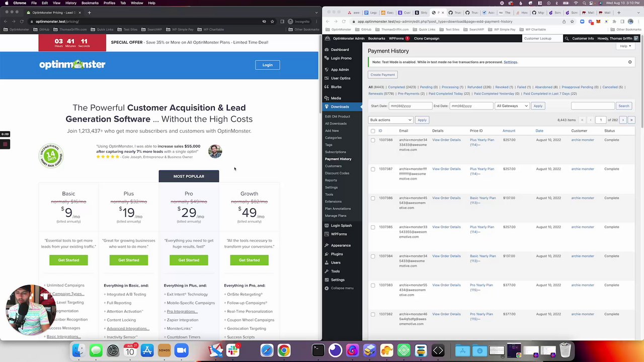Click the Create Payment button

383,74
